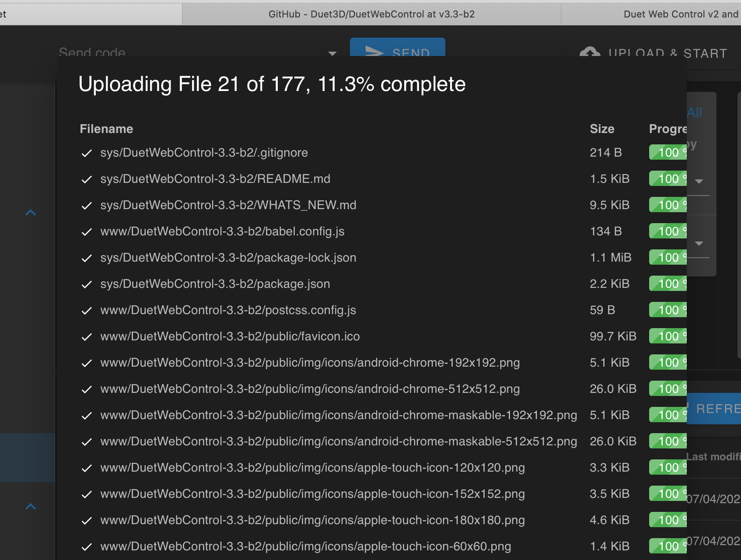Screen dimensions: 741x560
Task: Select filename sys/DuetWebControl-3.3-b2/package-lock.json
Action: 228,257
